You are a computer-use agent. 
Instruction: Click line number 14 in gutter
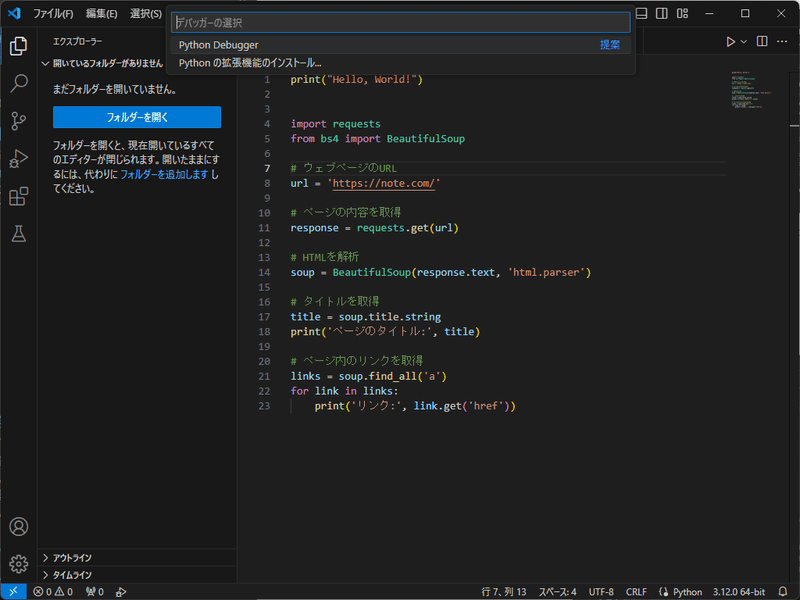click(x=264, y=272)
